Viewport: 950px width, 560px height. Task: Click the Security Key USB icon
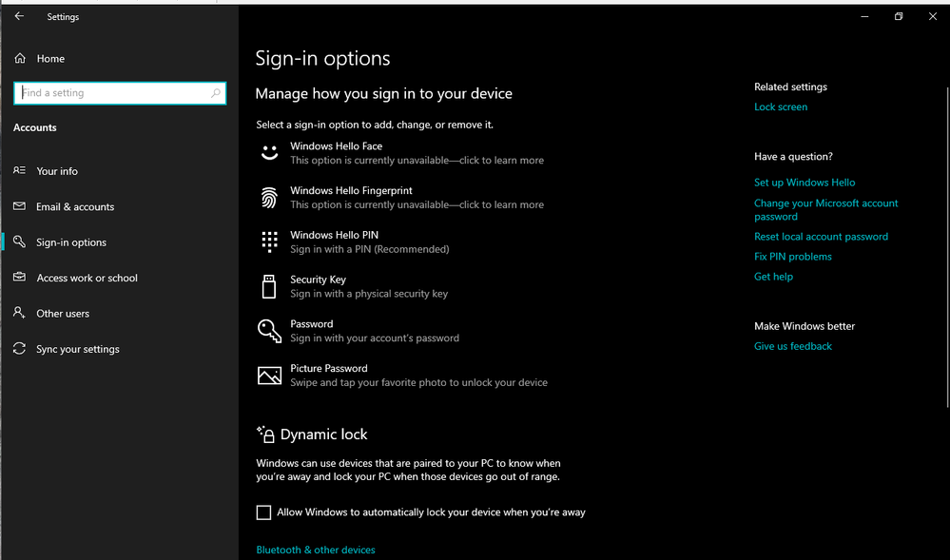pos(269,286)
